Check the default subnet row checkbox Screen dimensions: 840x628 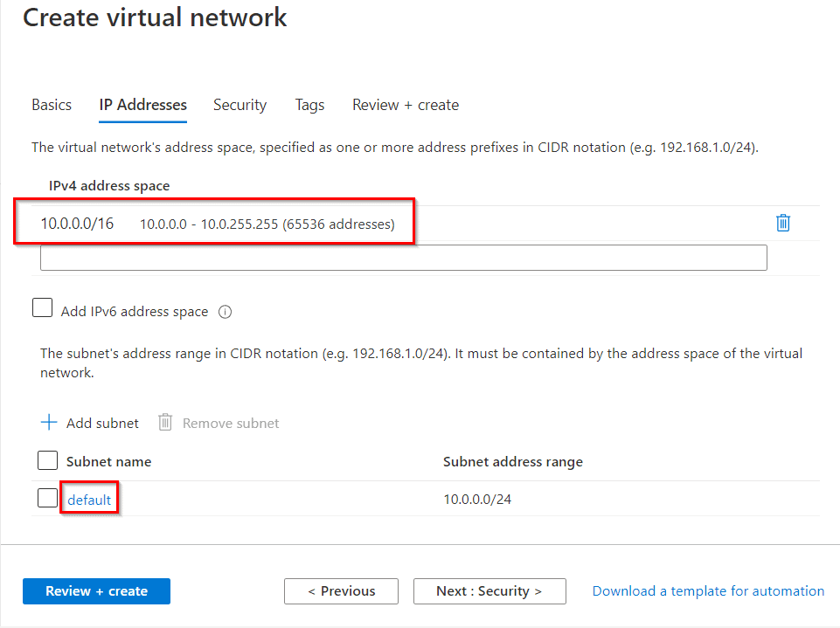(x=47, y=497)
